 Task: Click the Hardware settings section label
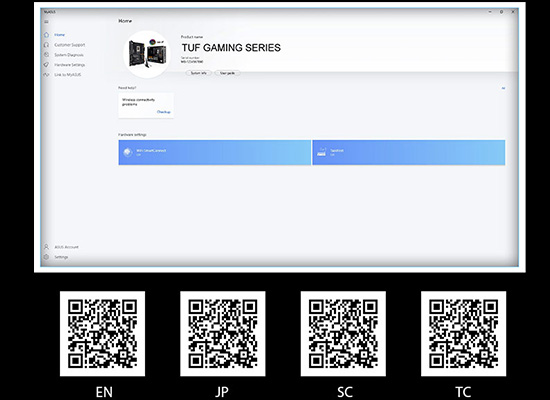[132, 135]
